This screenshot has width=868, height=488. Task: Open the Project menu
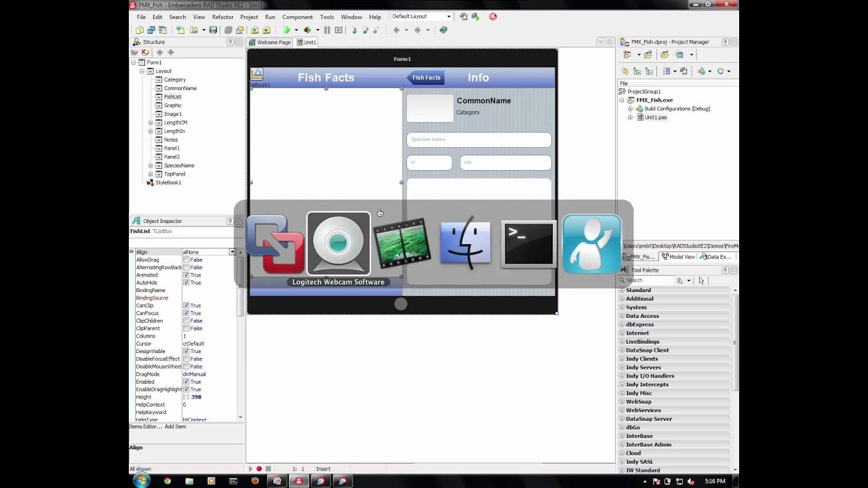tap(249, 17)
